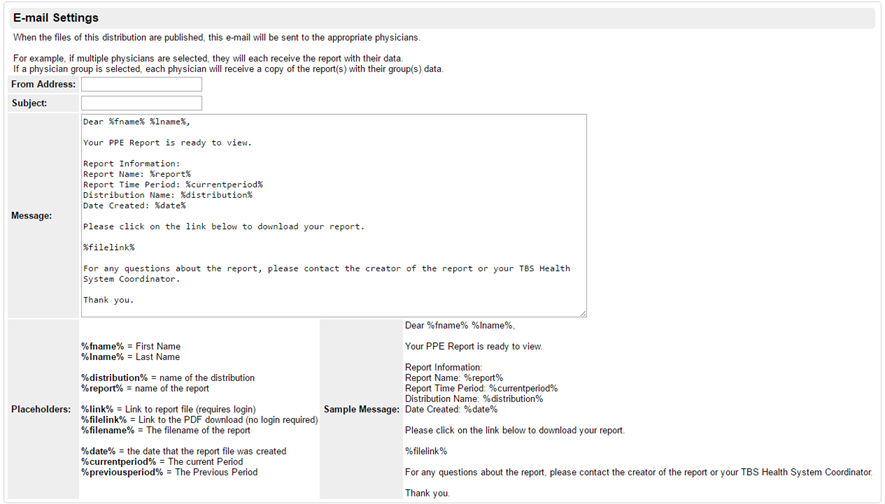885x504 pixels.
Task: Click inside the Message text area
Action: 334,216
